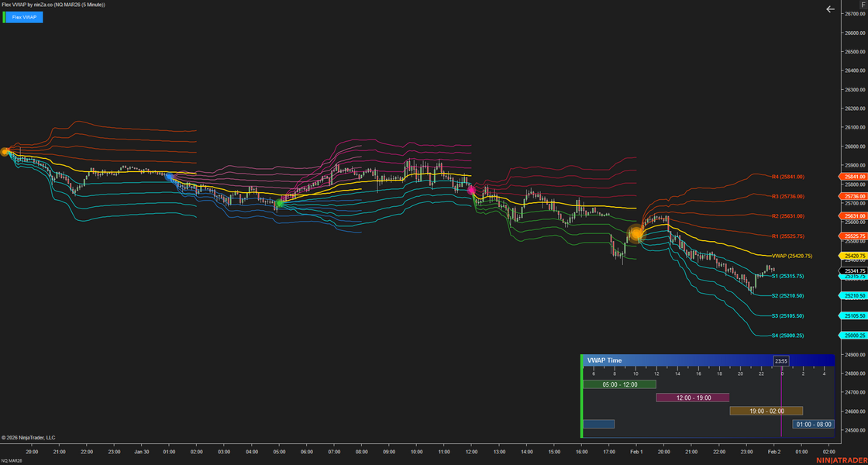Click the current price 25341.75 marker

point(852,270)
